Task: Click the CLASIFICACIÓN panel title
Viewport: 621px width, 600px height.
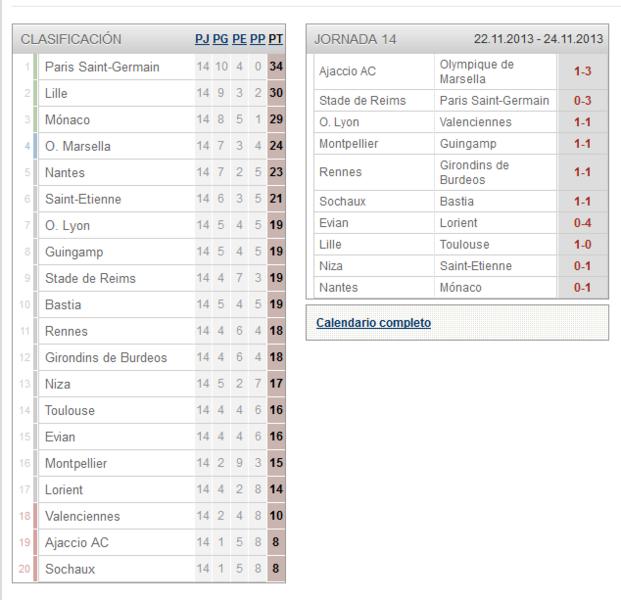Action: [x=71, y=39]
